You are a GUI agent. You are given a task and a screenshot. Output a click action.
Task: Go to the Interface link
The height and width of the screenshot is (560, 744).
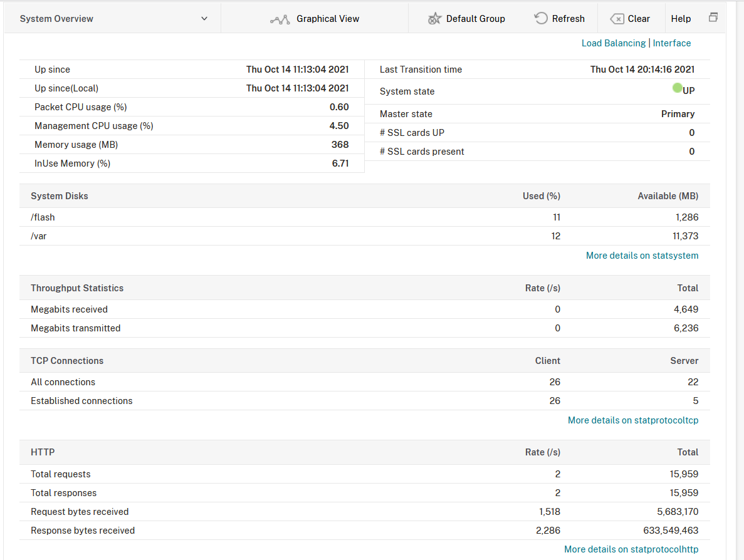point(672,43)
